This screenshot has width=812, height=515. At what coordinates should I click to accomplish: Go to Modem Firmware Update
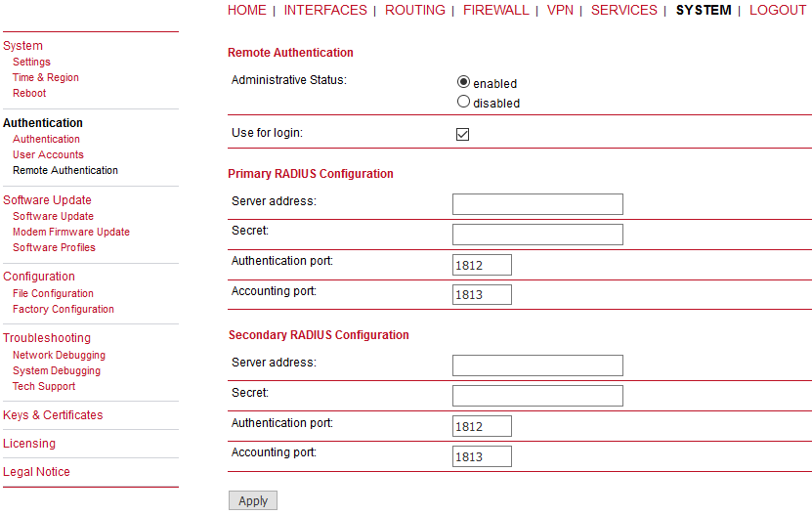[71, 232]
